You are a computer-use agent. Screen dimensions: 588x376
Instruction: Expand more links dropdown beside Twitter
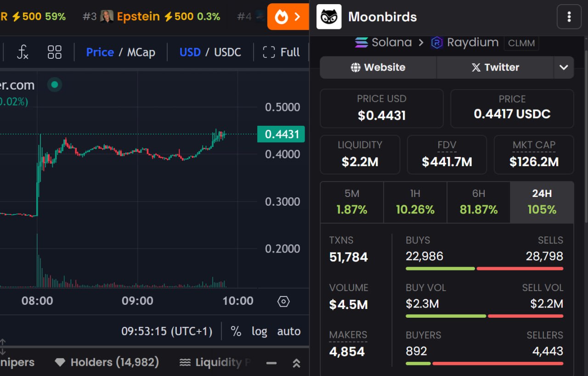click(564, 67)
